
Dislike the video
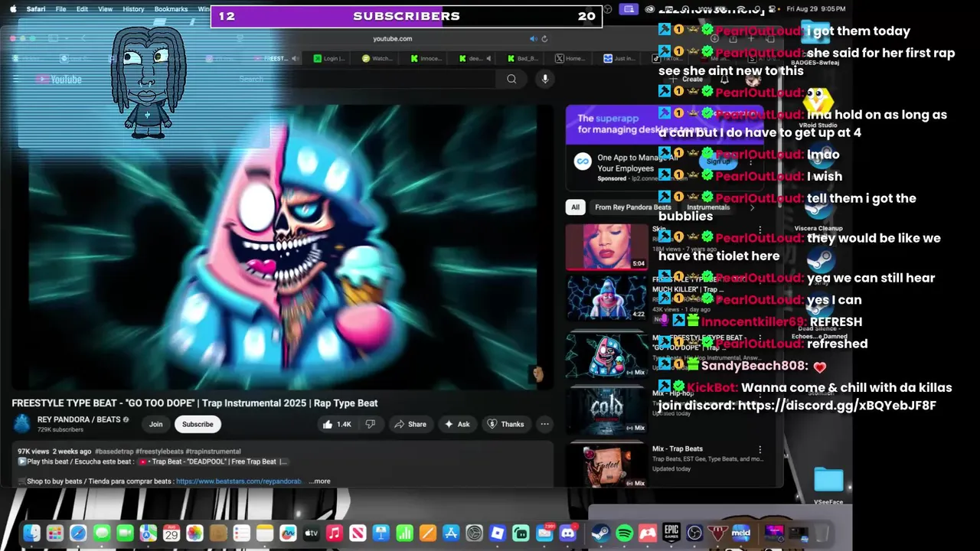(370, 424)
